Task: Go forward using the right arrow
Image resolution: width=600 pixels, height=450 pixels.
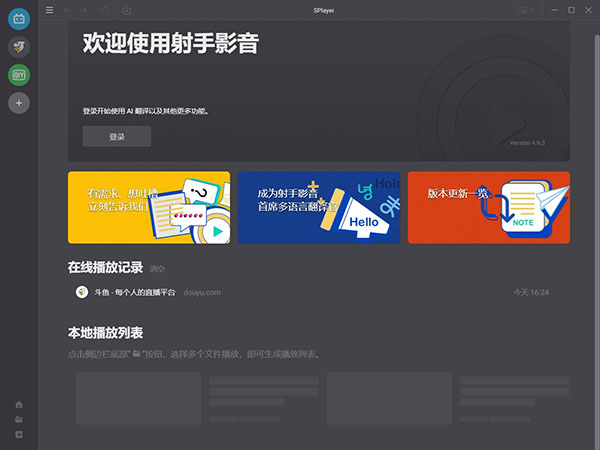Action: (84, 10)
